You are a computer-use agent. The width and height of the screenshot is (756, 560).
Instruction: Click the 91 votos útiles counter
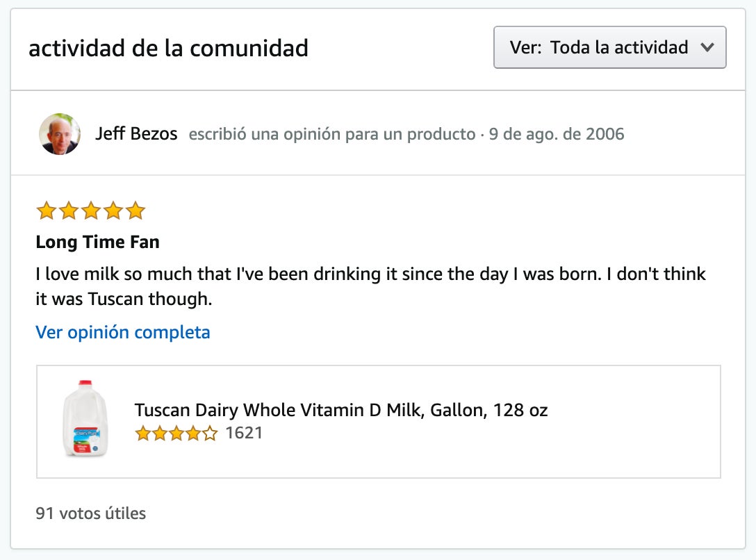coord(90,513)
